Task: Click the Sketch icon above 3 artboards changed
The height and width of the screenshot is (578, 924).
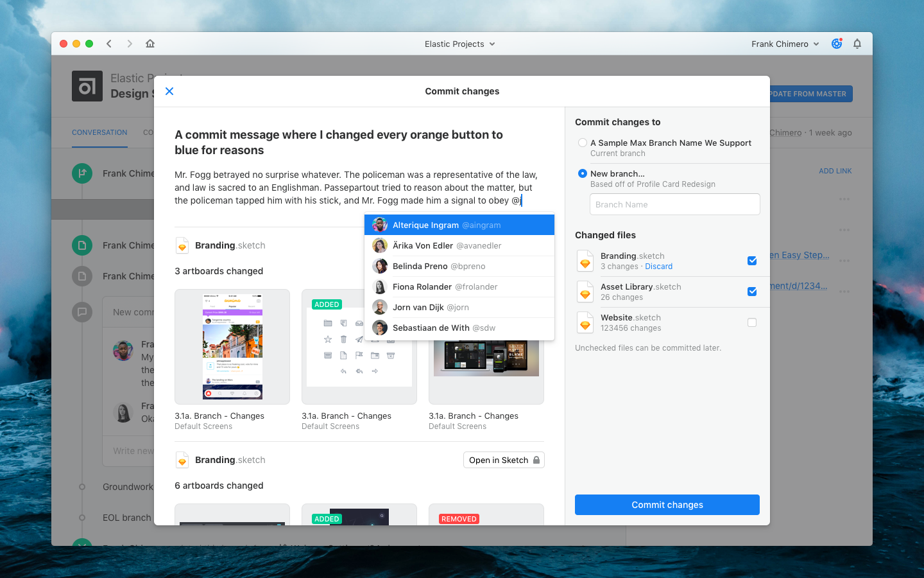Action: click(182, 245)
